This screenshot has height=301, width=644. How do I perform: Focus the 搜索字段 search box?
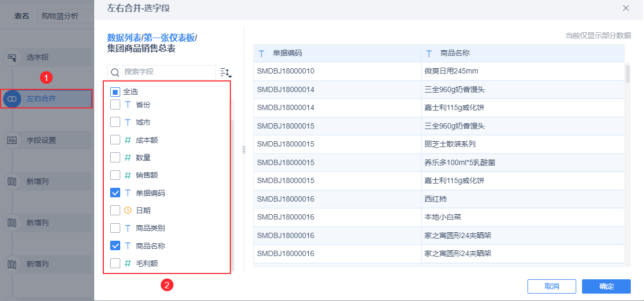pyautogui.click(x=162, y=71)
